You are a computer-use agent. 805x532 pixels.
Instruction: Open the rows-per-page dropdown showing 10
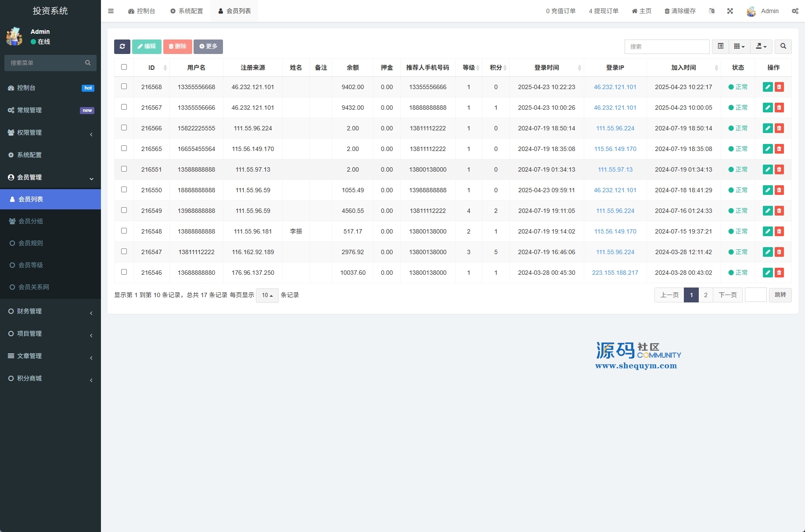267,295
